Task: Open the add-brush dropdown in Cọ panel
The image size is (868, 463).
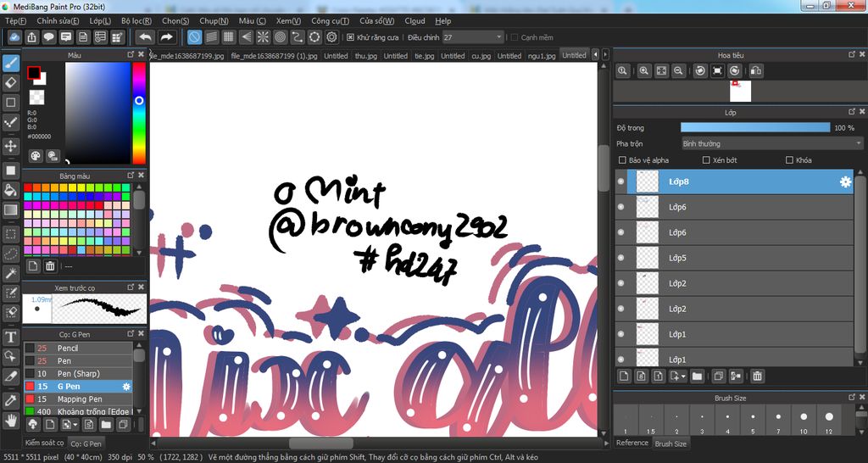Action: coord(75,425)
